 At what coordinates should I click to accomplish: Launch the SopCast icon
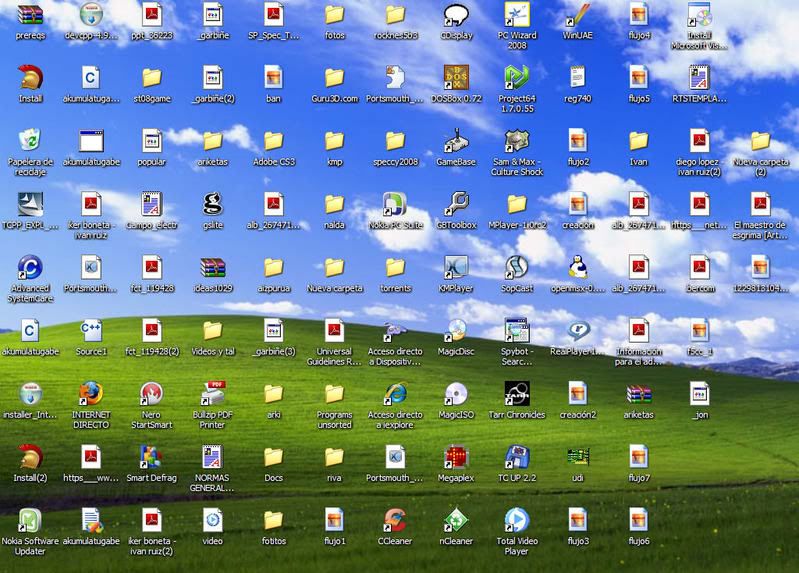tap(517, 267)
